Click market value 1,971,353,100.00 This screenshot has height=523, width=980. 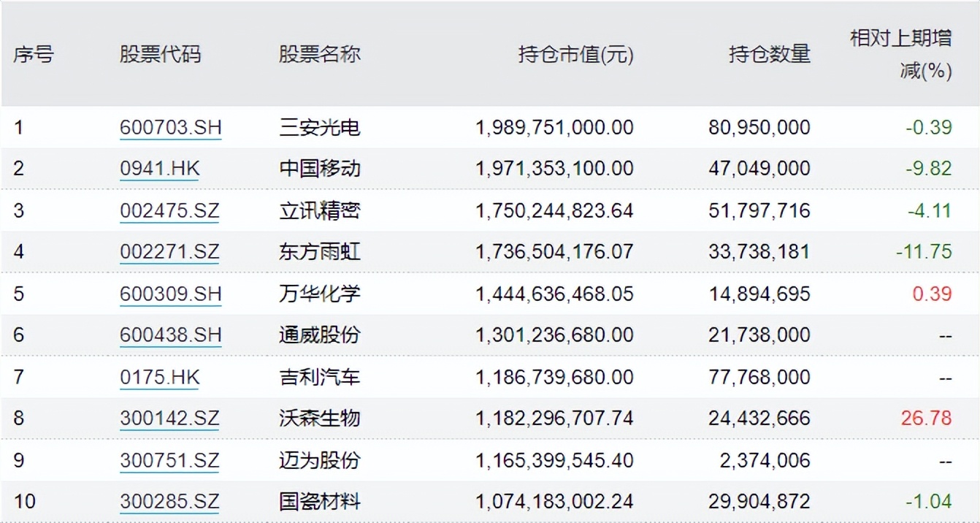[555, 169]
